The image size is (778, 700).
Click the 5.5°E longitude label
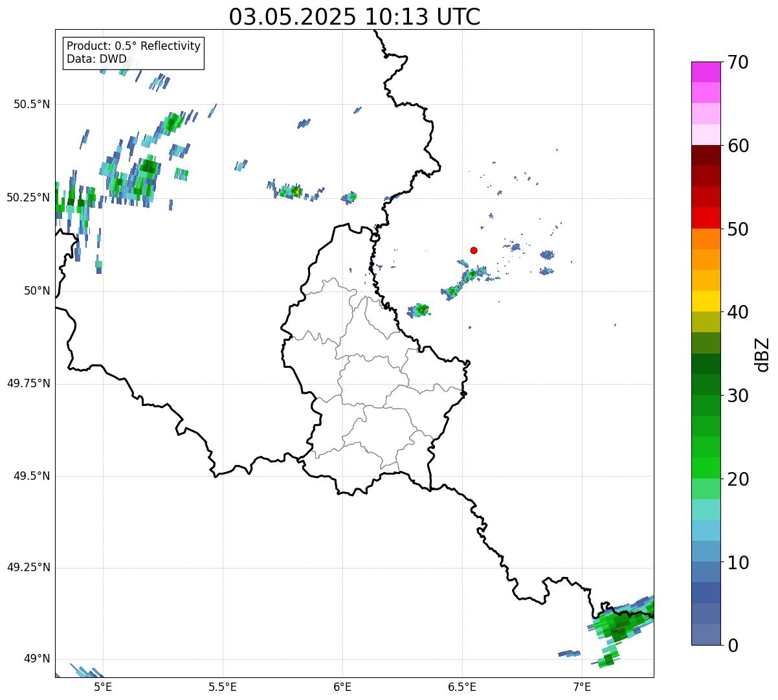(x=223, y=687)
